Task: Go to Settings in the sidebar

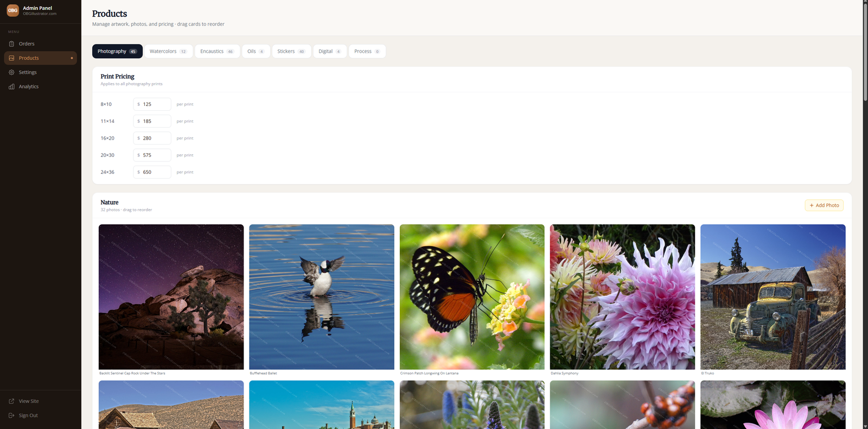Action: click(40, 72)
